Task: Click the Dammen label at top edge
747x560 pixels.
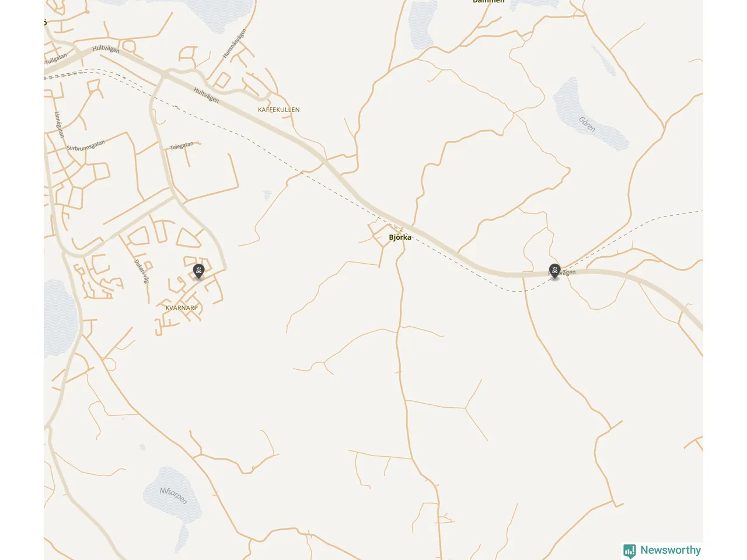Action: point(488,2)
